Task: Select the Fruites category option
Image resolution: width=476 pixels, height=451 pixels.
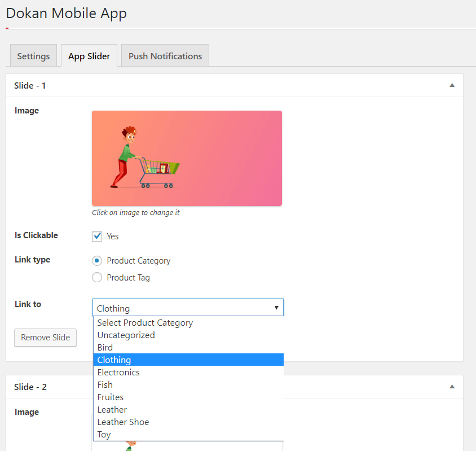Action: point(111,397)
